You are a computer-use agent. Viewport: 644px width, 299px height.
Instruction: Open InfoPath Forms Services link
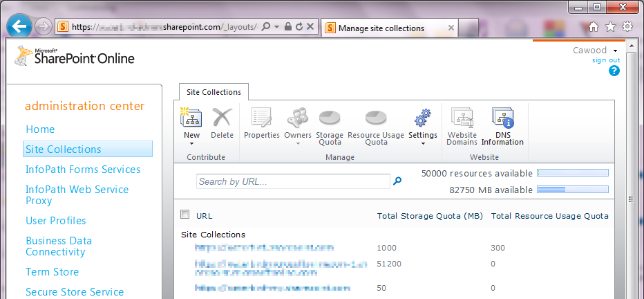(x=83, y=170)
